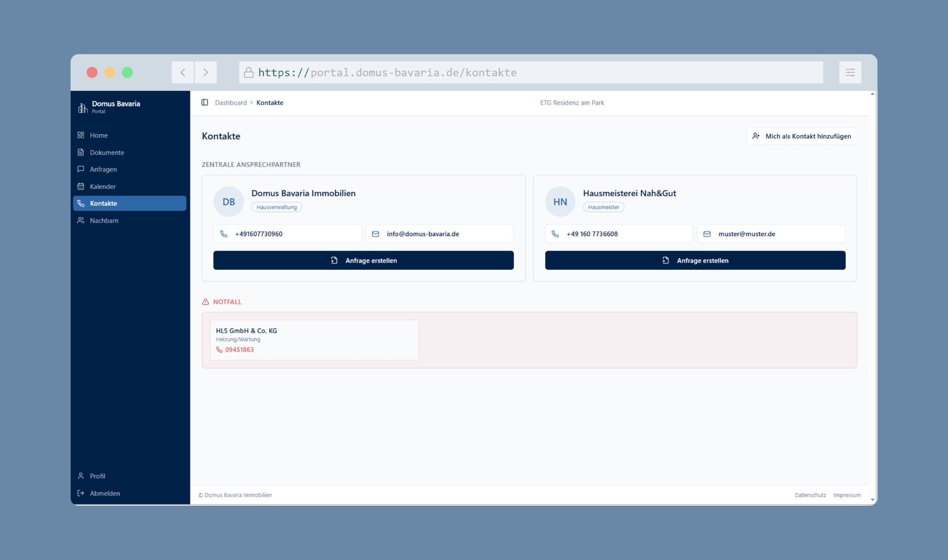Click scrollbar down arrow at bottom

[x=873, y=500]
